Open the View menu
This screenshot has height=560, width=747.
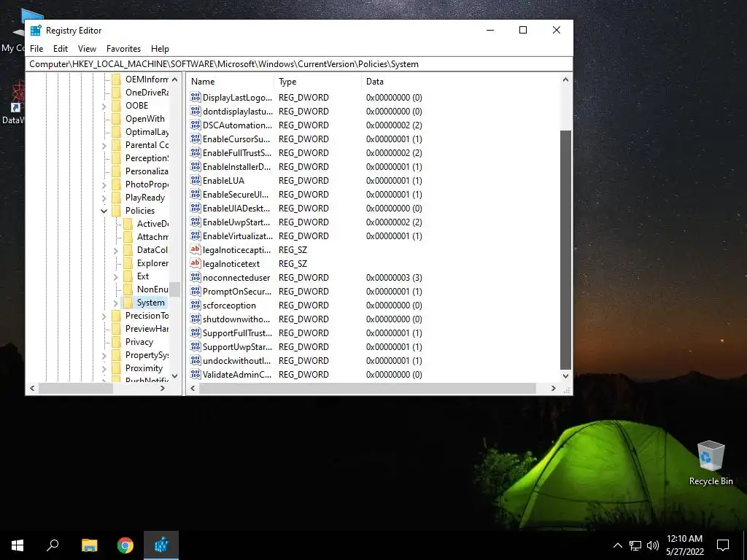[x=88, y=49]
